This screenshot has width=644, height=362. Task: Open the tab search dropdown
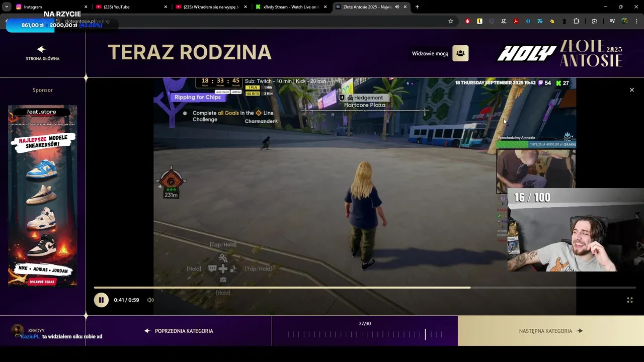point(7,7)
